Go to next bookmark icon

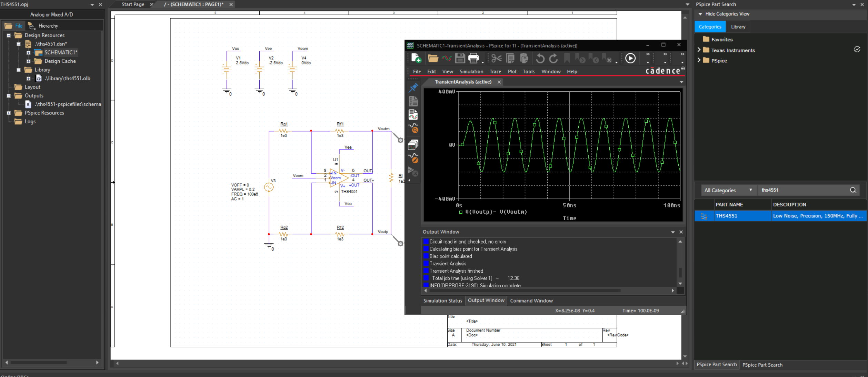tap(580, 59)
